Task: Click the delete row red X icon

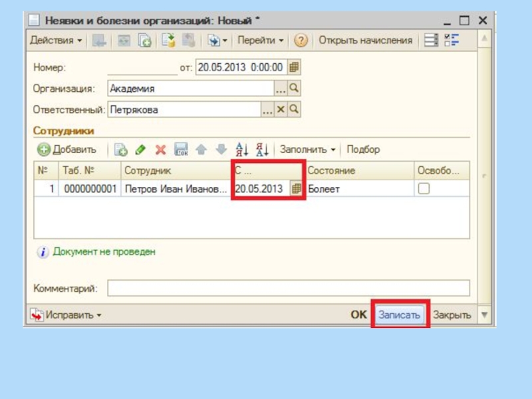Action: pos(160,150)
